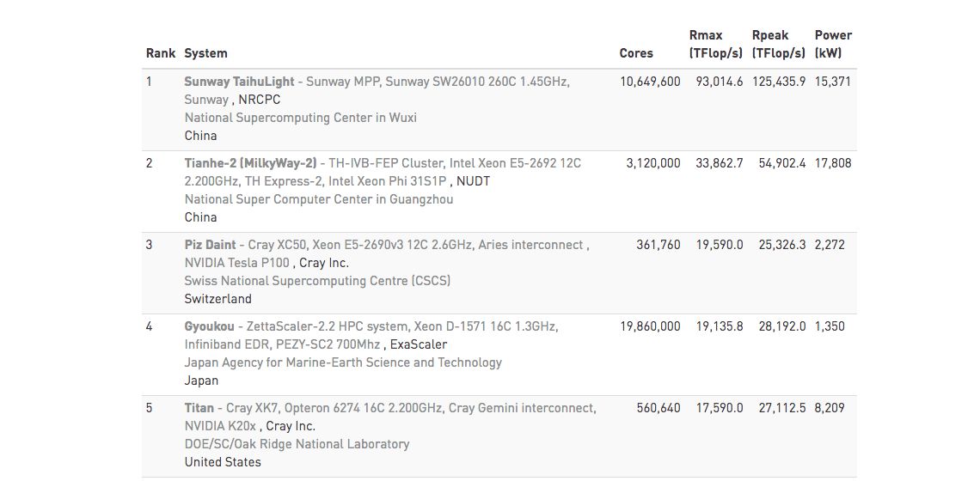Open DOE/SC/Oak Ridge National Laboratory link
Viewport: 980px width, 481px height.
297,444
